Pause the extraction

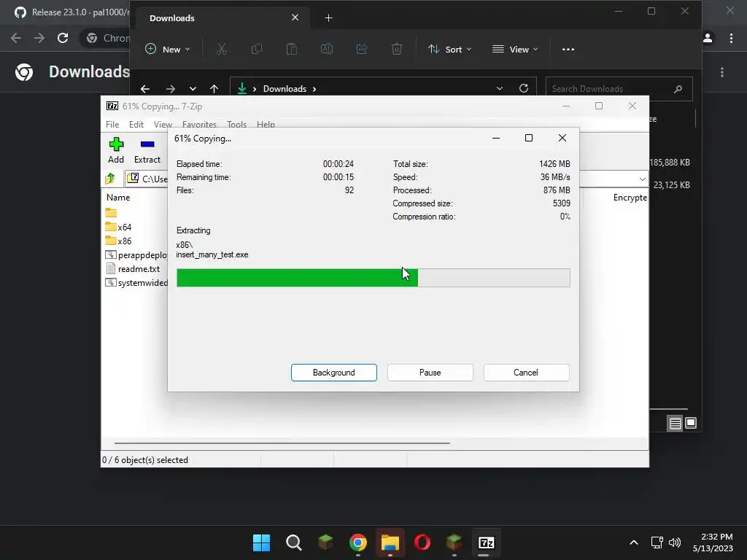click(430, 373)
